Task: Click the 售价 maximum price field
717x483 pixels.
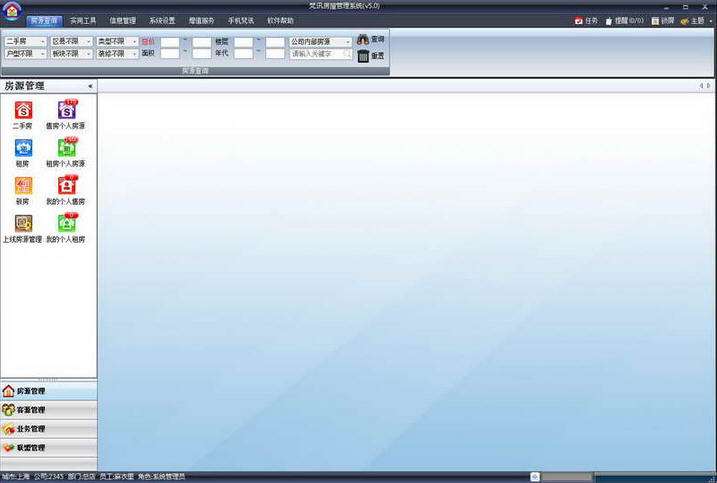Action: pos(202,42)
